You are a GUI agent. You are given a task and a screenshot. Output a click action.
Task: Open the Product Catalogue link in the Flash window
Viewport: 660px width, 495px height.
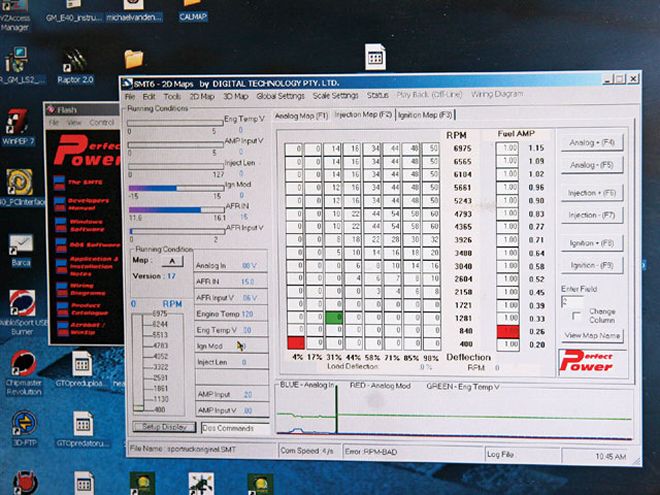[82, 309]
